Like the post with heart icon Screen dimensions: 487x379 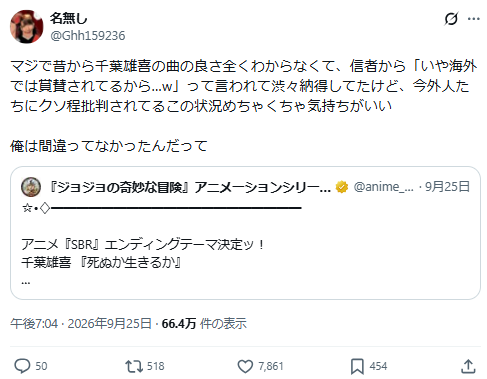[x=245, y=366]
